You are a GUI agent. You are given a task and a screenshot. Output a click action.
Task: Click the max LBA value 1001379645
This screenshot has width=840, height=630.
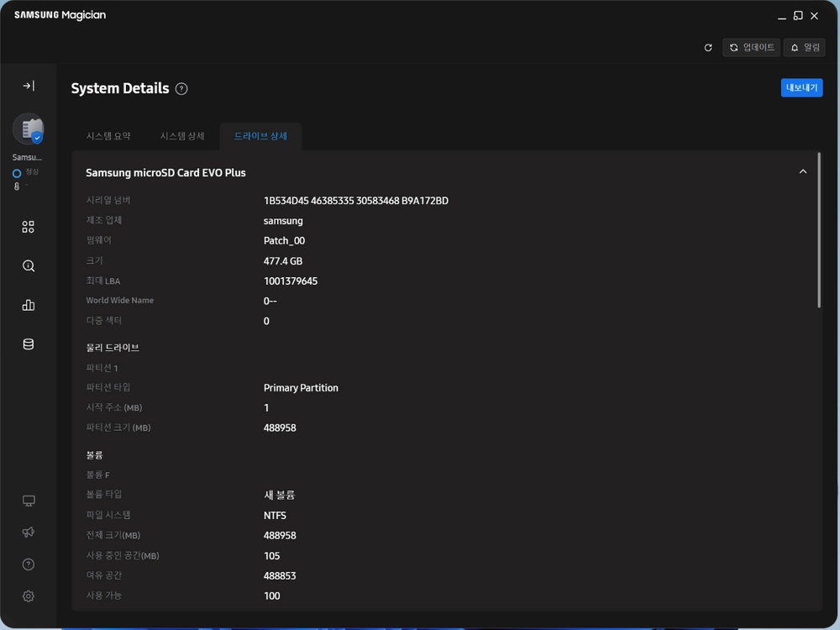(291, 281)
